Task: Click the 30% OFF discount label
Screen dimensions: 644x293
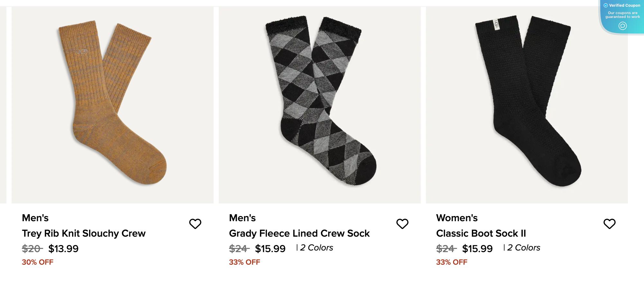Action: (x=38, y=262)
